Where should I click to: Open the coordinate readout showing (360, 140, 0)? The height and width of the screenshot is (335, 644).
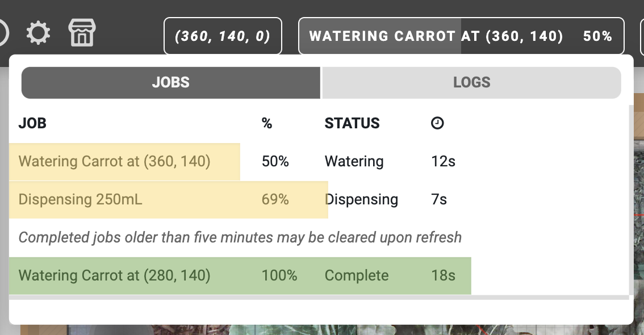[x=223, y=36]
